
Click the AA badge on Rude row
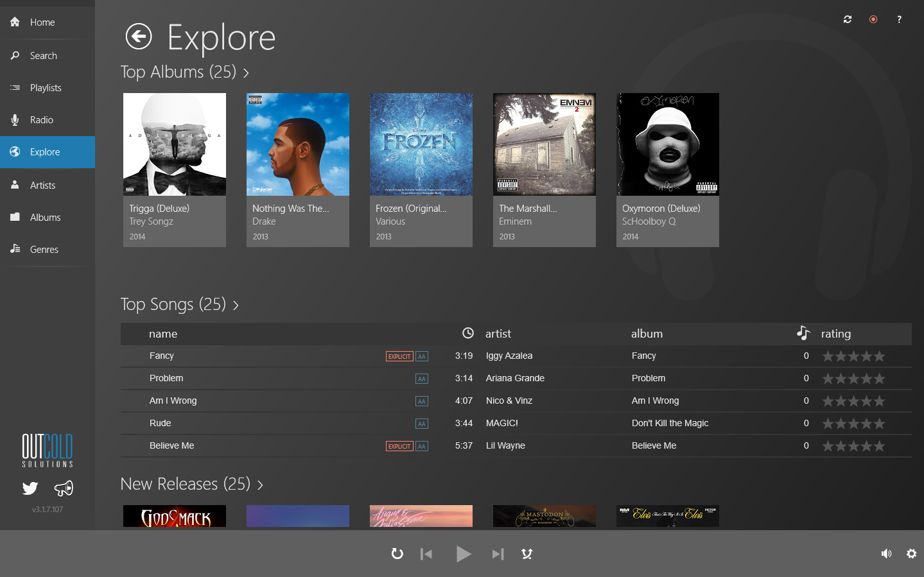click(x=422, y=424)
